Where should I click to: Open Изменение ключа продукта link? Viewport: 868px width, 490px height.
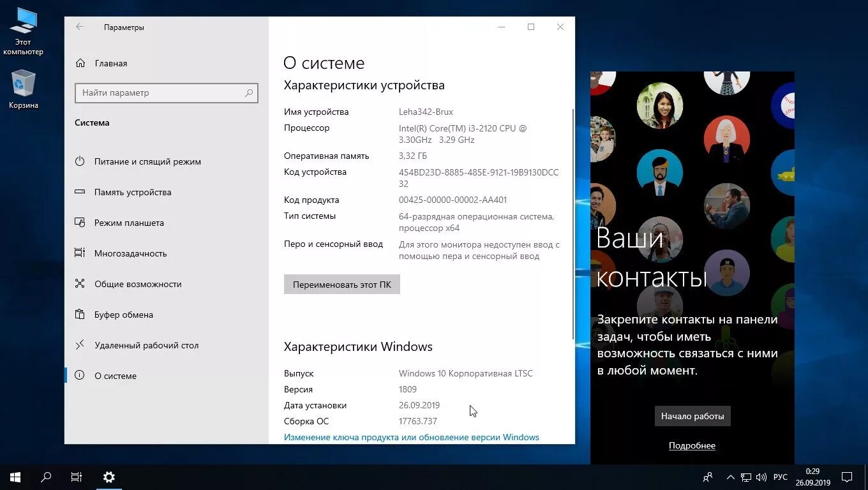tap(412, 437)
